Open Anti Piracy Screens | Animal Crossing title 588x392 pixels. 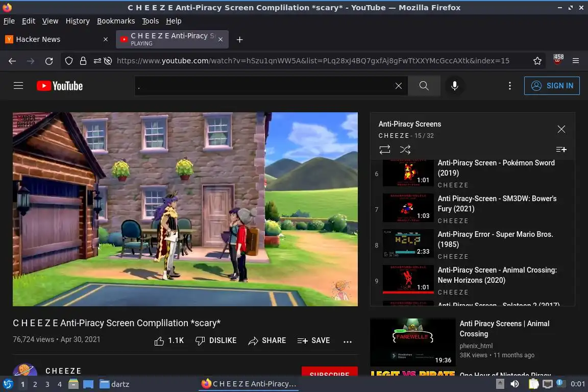point(504,329)
